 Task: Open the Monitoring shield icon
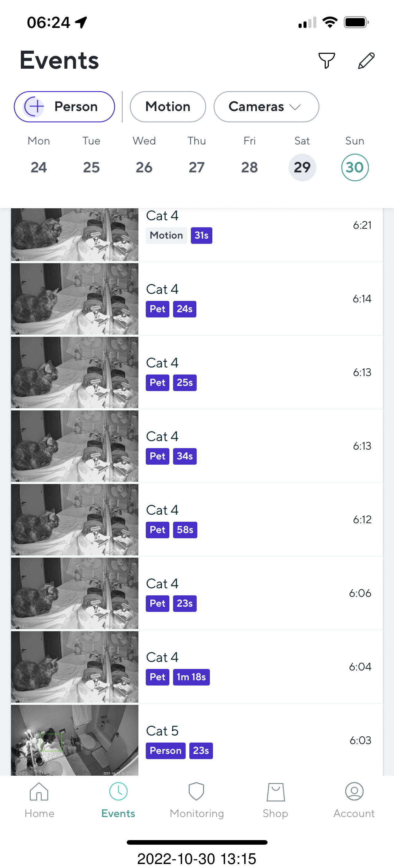[x=196, y=792]
